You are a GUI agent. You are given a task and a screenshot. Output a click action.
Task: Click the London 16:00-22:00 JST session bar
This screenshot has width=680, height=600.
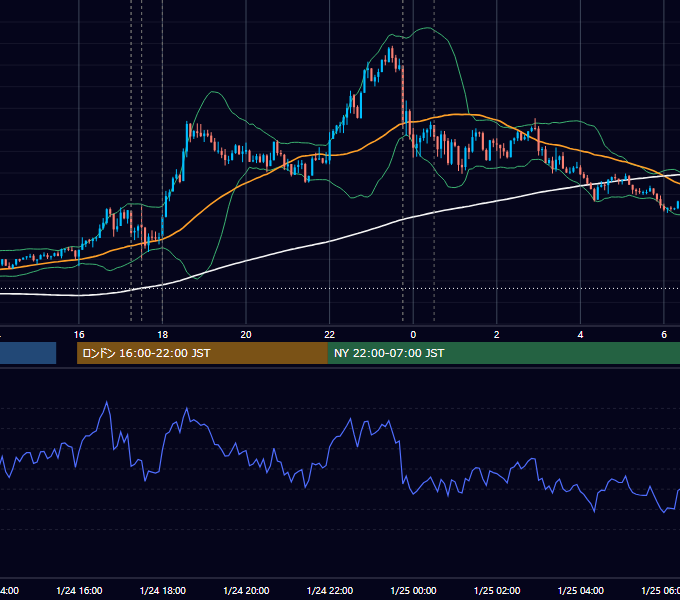point(202,353)
